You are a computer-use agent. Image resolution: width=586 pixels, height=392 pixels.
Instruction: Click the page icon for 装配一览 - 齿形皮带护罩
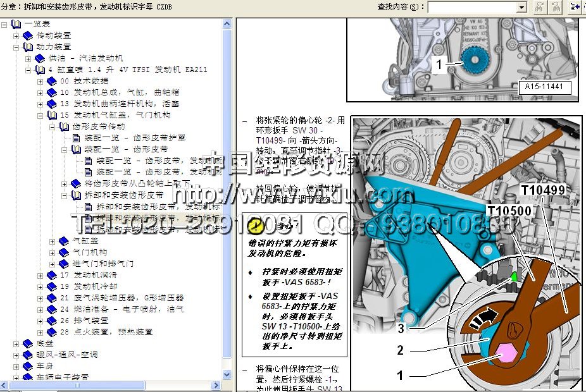tap(77, 138)
